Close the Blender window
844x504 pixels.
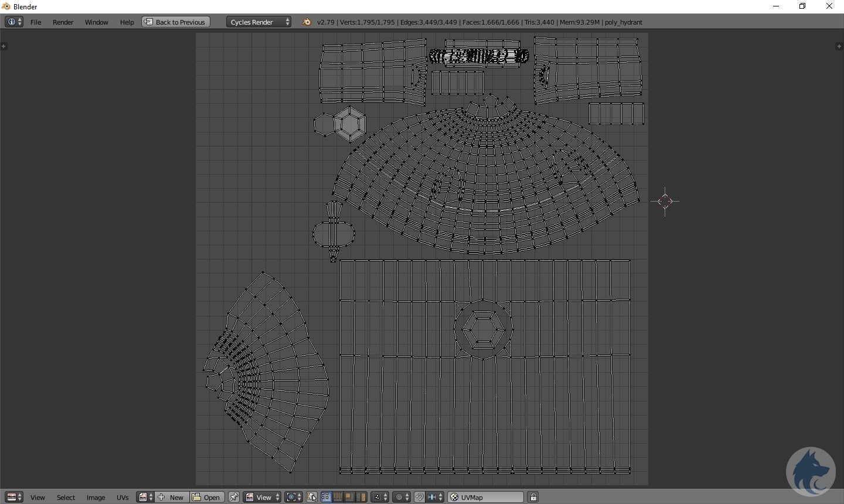point(829,6)
